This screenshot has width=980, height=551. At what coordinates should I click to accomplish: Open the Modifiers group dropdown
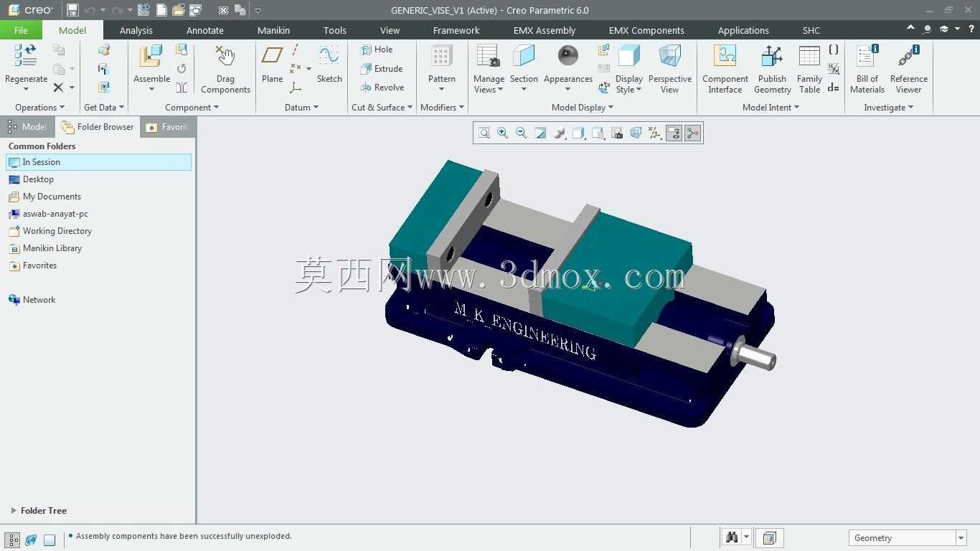click(442, 108)
